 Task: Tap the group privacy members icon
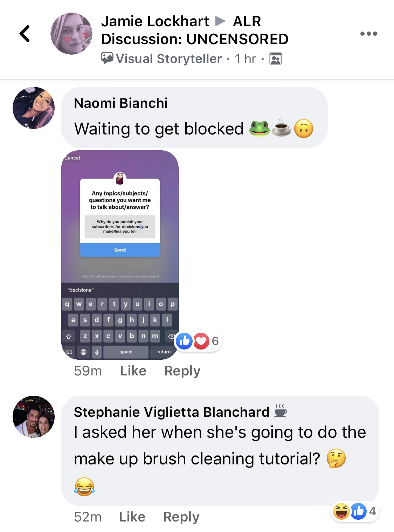tap(276, 58)
